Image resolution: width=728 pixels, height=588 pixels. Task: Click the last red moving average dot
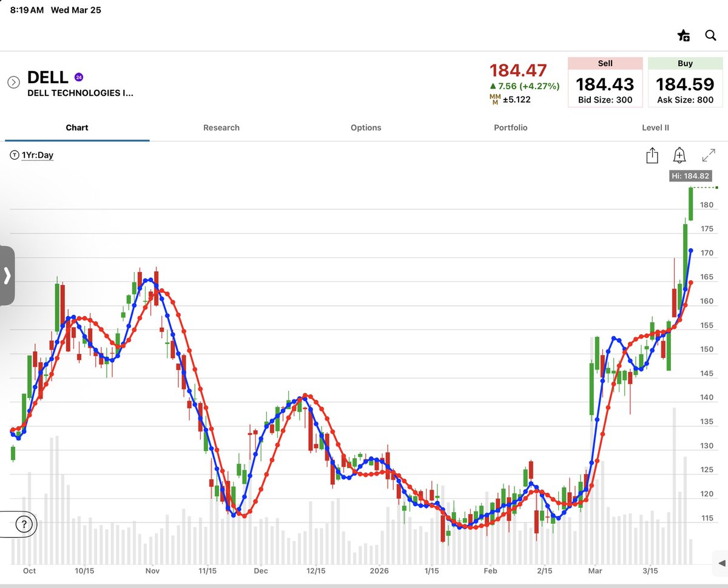[x=690, y=282]
